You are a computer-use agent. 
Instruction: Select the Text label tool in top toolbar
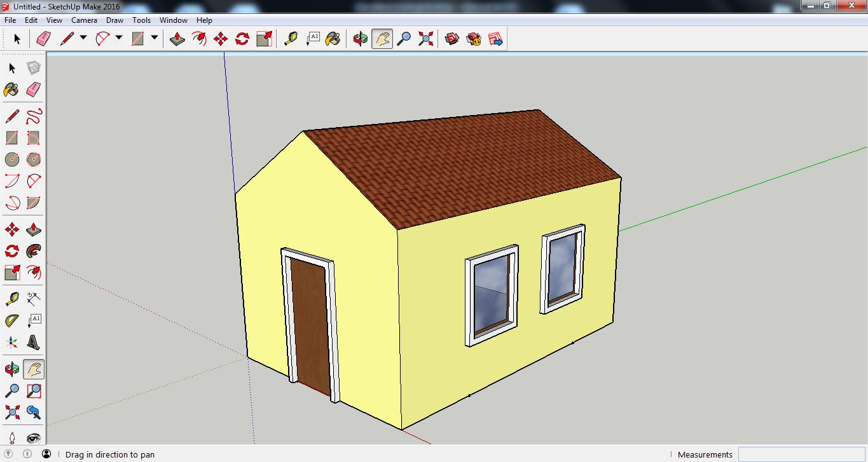(312, 39)
